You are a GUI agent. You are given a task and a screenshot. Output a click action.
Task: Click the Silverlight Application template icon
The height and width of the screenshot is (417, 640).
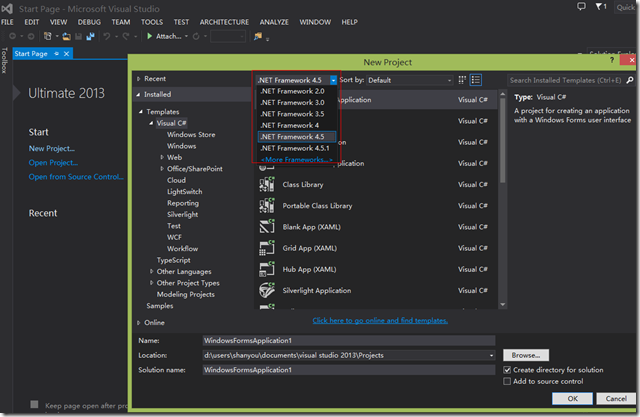(267, 289)
